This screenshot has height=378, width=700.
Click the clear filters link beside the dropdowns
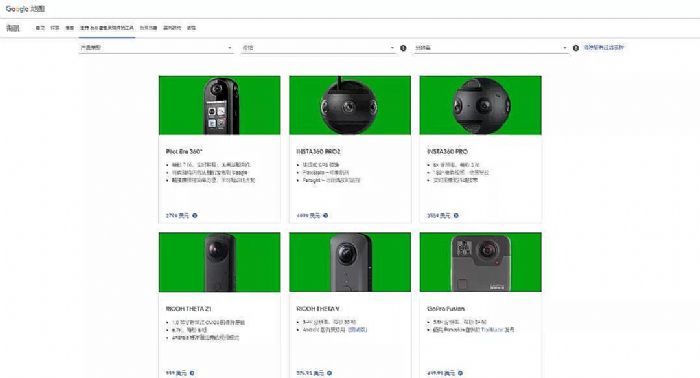(604, 47)
